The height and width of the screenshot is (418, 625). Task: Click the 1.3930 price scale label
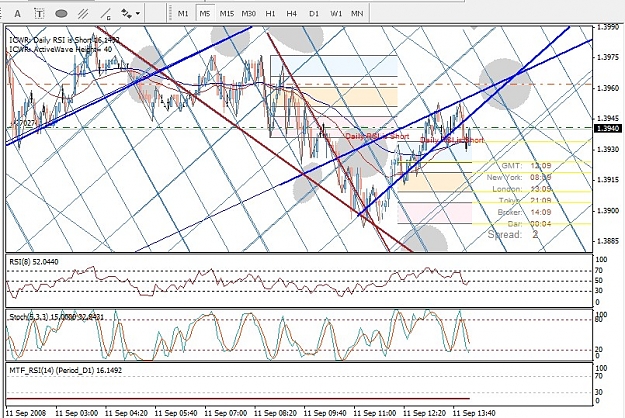click(x=607, y=149)
